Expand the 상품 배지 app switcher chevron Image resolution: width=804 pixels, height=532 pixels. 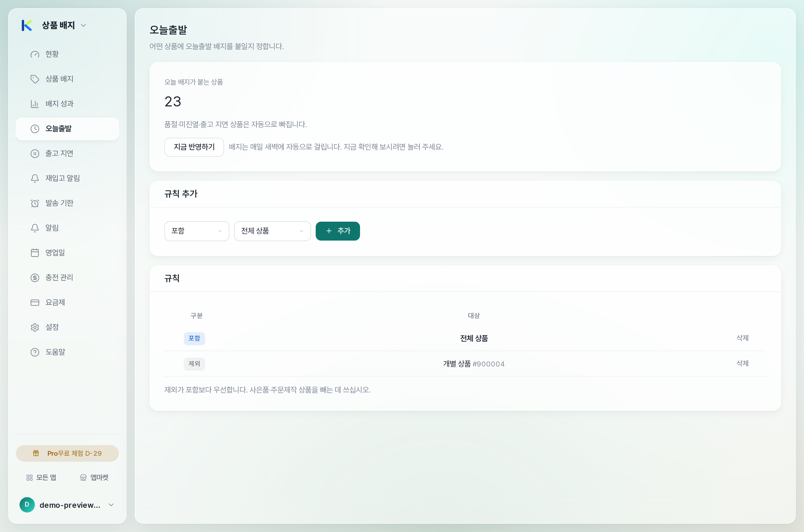click(83, 25)
